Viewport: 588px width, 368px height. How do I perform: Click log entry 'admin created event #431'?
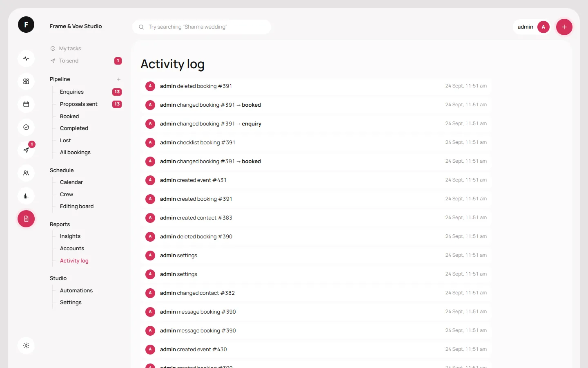pos(316,180)
